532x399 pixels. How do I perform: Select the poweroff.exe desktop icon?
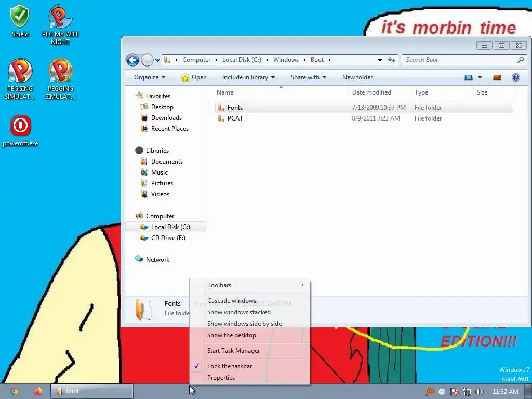[x=20, y=130]
